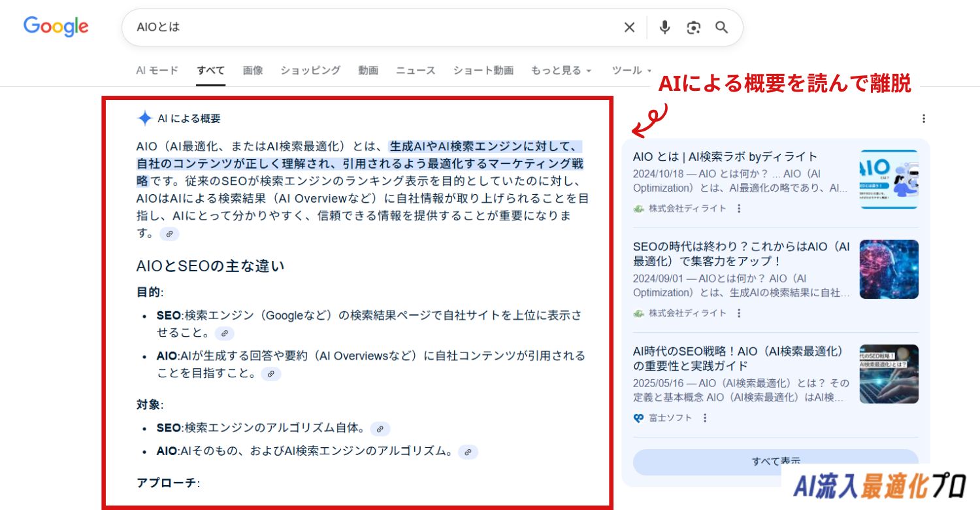Click the すべて表示 button
The height and width of the screenshot is (510, 980).
[x=776, y=460]
